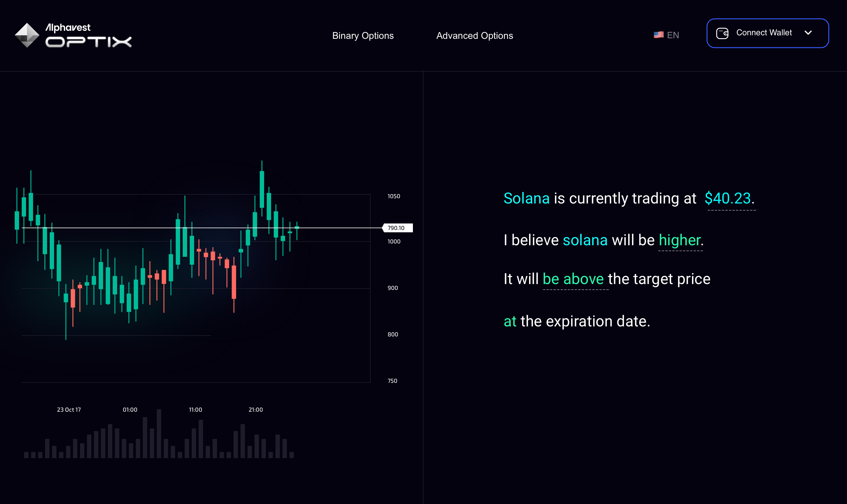
Task: Click the 21:00 time axis label
Action: (x=255, y=410)
